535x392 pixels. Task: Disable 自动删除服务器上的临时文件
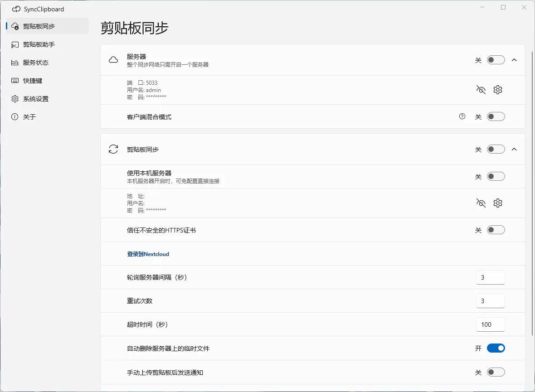[496, 348]
